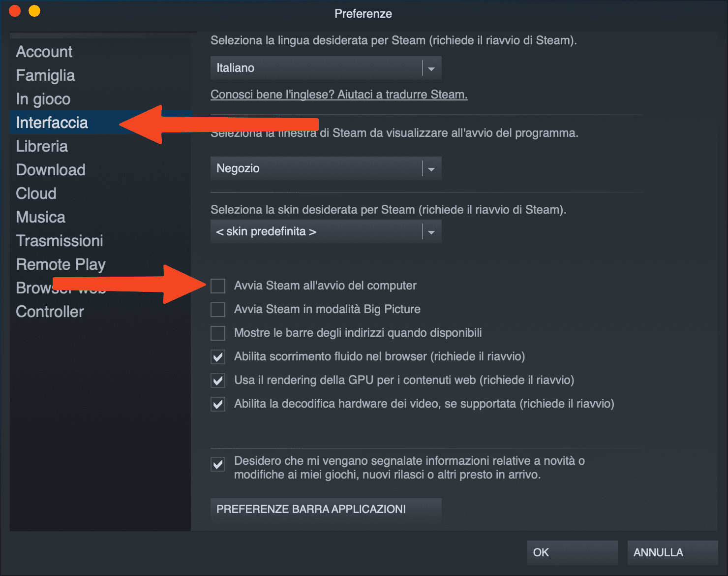Uncheck Usa il rendering della GPU option
Image resolution: width=728 pixels, height=576 pixels.
(x=218, y=381)
